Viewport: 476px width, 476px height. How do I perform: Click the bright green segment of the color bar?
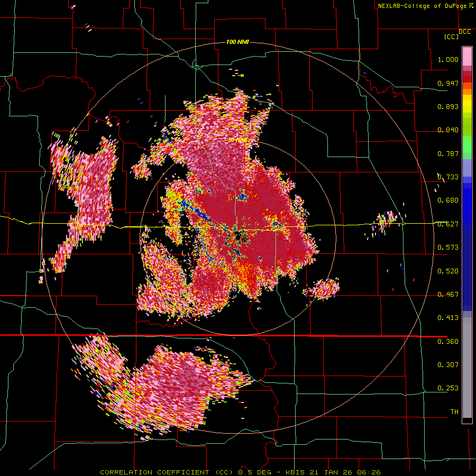click(x=467, y=144)
